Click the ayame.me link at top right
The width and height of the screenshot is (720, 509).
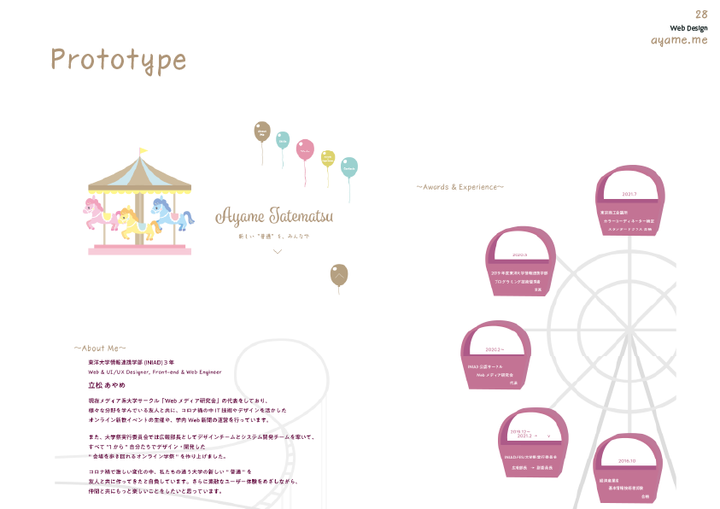point(679,40)
